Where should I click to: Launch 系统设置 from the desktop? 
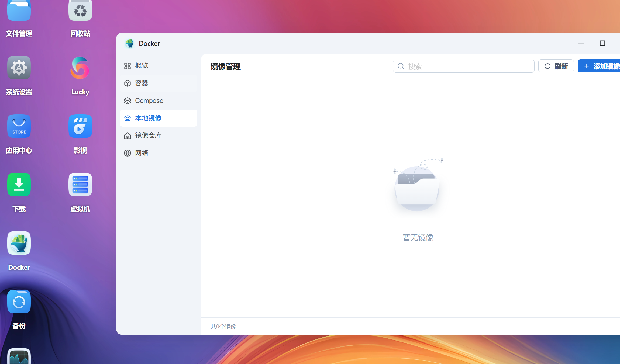tap(19, 68)
